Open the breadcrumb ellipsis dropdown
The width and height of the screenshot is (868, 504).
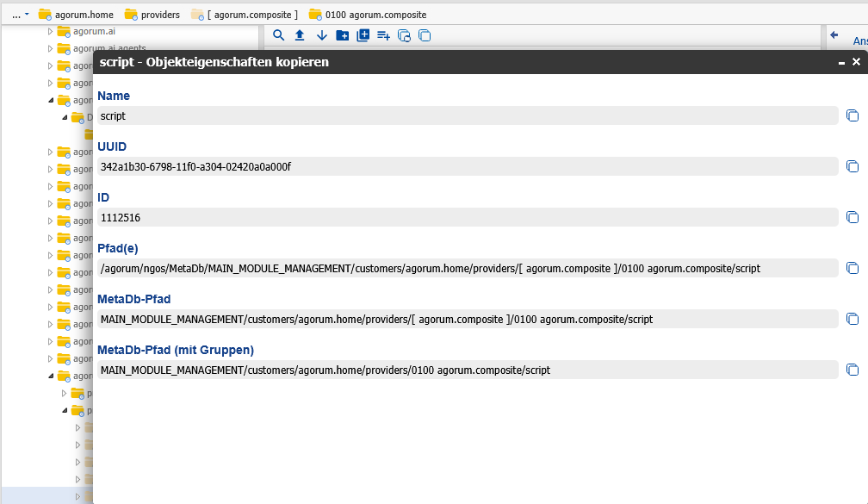coord(21,15)
